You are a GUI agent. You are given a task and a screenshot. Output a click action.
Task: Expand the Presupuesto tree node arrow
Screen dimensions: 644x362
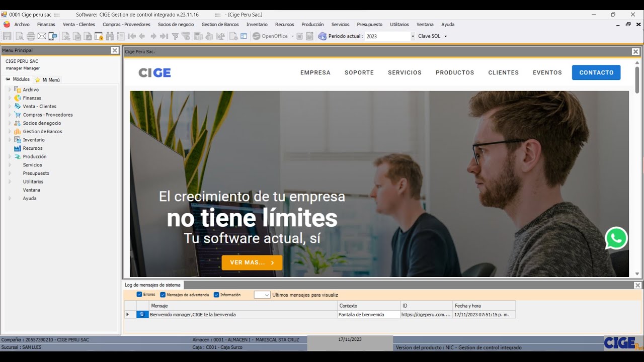pyautogui.click(x=10, y=173)
